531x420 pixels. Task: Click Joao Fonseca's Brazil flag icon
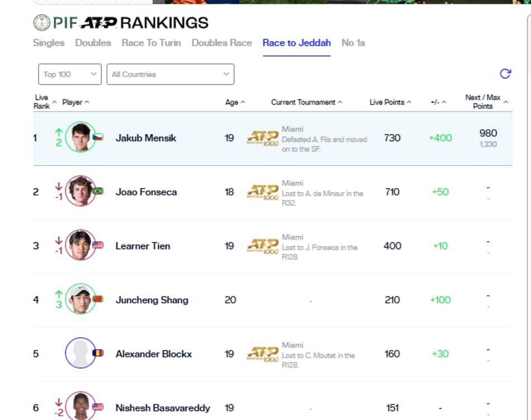click(98, 191)
